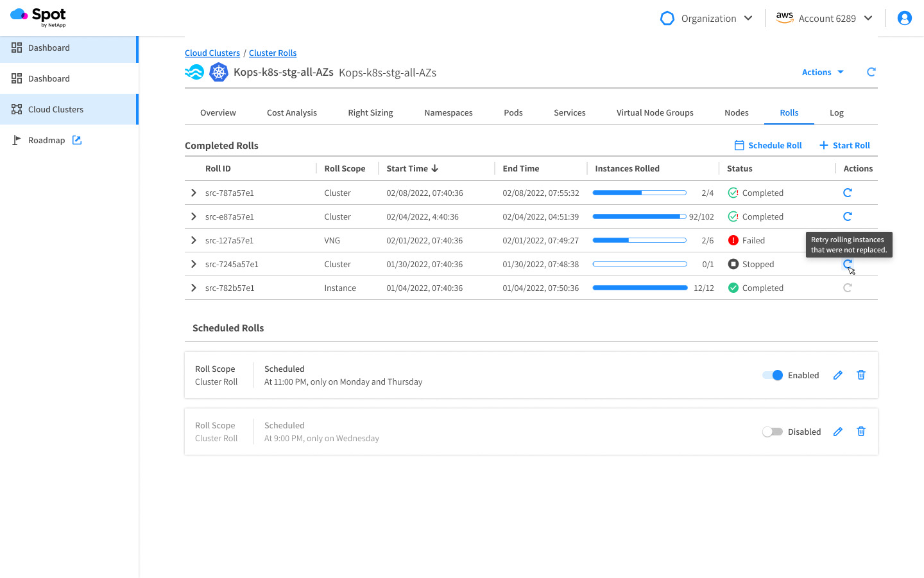Expand roll row src-7245a57e1

[x=193, y=264]
